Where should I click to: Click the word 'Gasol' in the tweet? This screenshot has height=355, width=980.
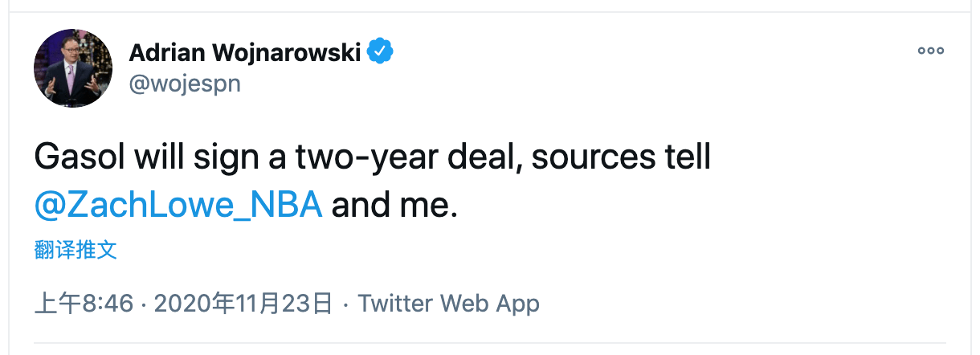pos(81,157)
